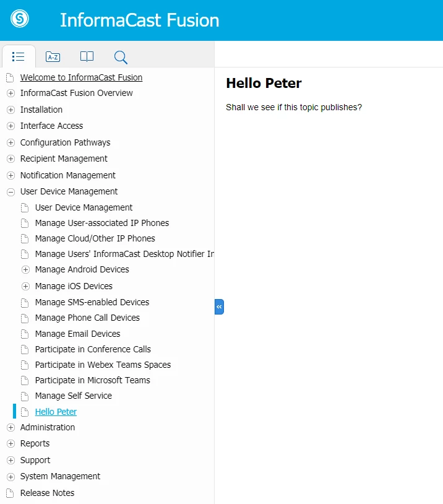Viewport: 443px width, 504px height.
Task: Open the Manage iOS Devices topic
Action: (74, 286)
